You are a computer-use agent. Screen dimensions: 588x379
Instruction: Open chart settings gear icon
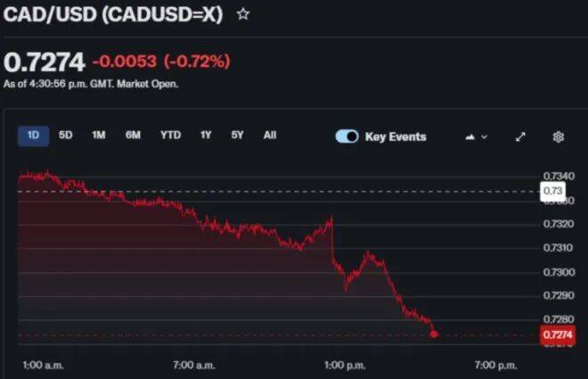[559, 136]
